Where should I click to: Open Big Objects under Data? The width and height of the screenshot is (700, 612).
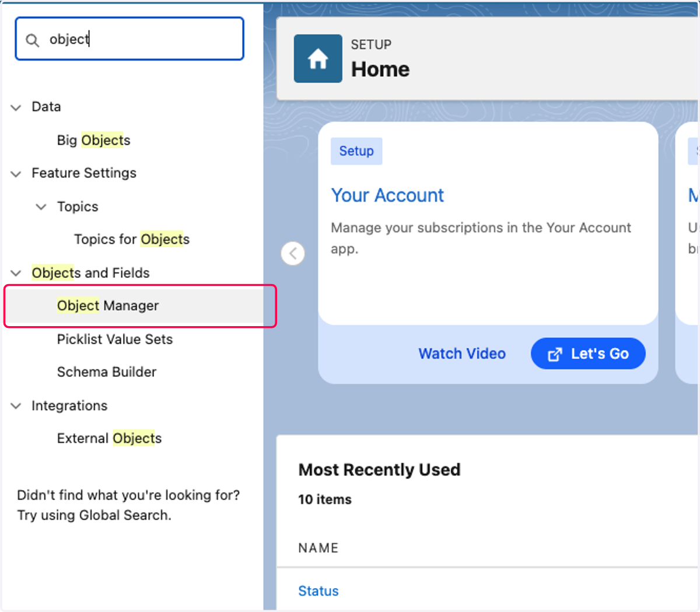93,140
